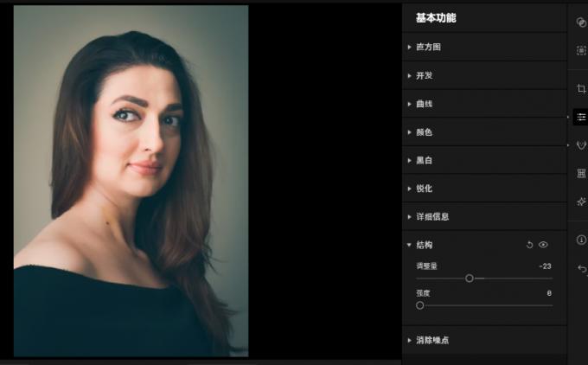
Task: Expand the 黑白 section
Action: point(484,160)
